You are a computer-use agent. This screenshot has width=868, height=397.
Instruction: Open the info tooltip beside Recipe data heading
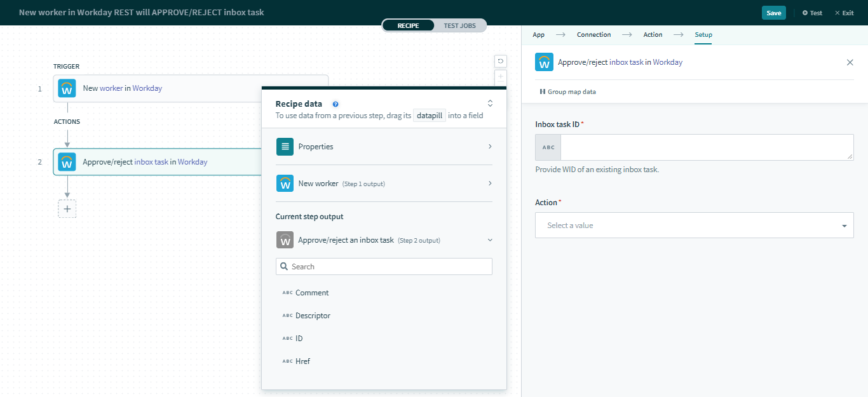coord(335,104)
